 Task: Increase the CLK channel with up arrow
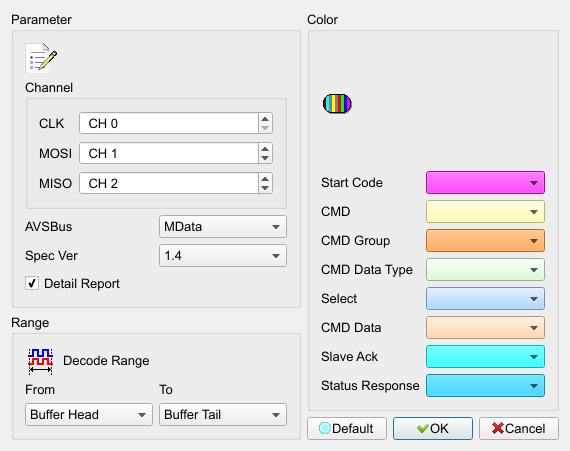point(265,119)
